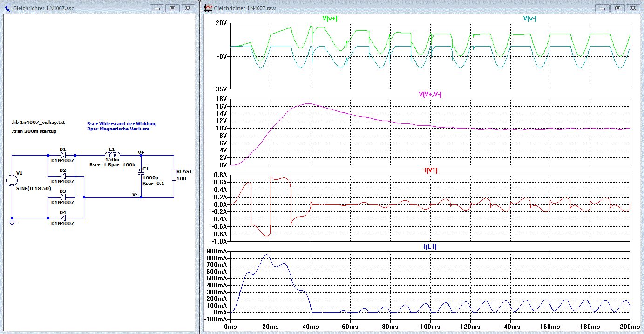The height and width of the screenshot is (334, 644).
Task: Click the -I(V1) red trace label
Action: coord(431,170)
